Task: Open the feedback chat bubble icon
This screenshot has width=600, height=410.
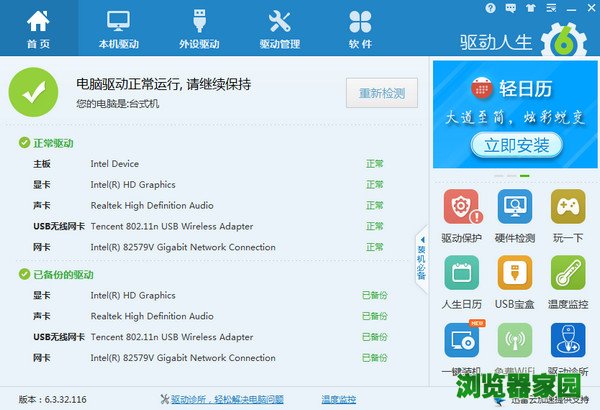Action: (509, 8)
